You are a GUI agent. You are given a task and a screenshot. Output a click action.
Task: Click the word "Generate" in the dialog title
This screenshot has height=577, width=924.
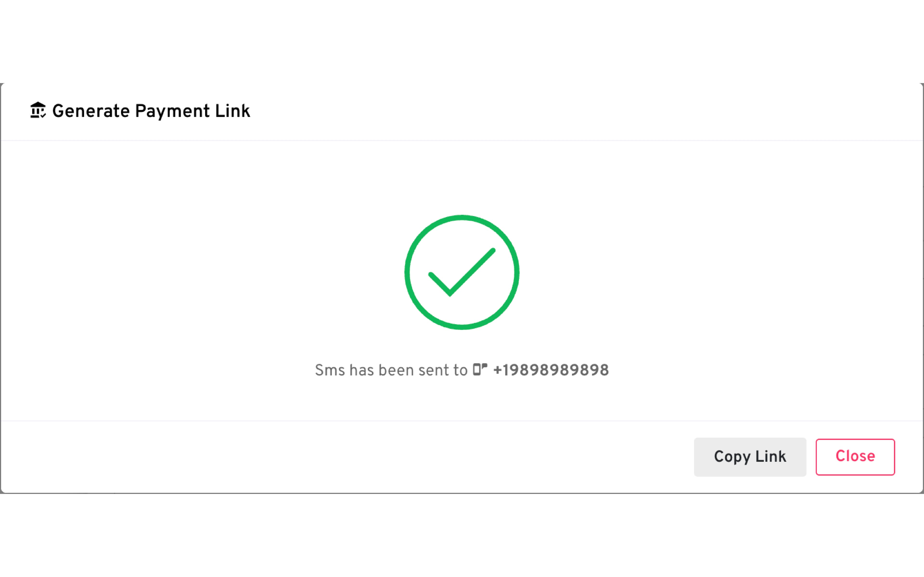(91, 111)
